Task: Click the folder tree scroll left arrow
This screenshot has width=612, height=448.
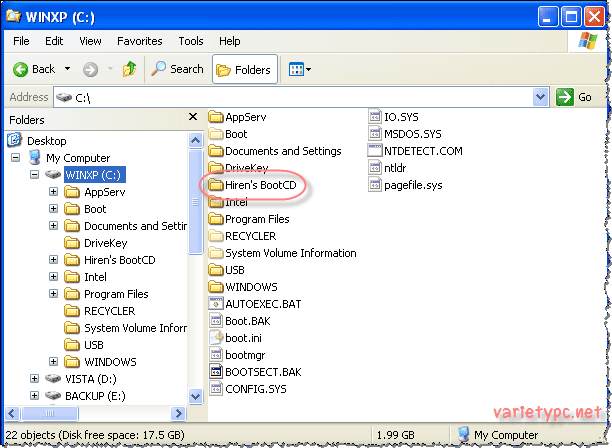Action: 12,413
